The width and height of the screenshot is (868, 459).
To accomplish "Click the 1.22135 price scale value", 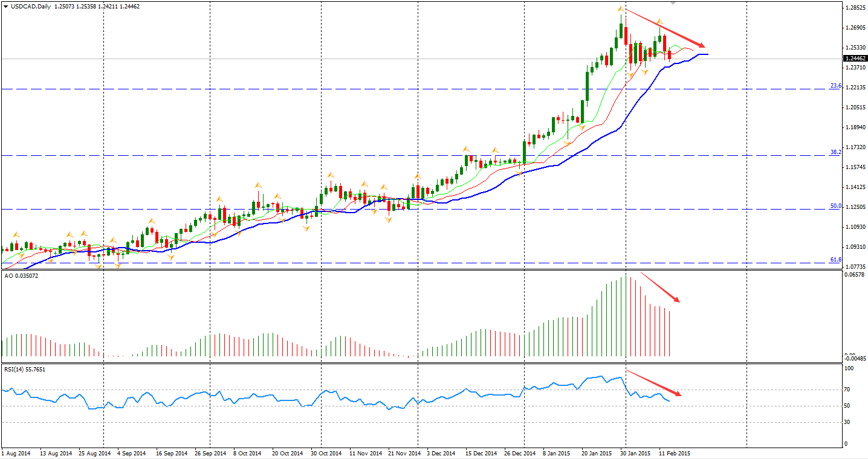I will (x=855, y=88).
